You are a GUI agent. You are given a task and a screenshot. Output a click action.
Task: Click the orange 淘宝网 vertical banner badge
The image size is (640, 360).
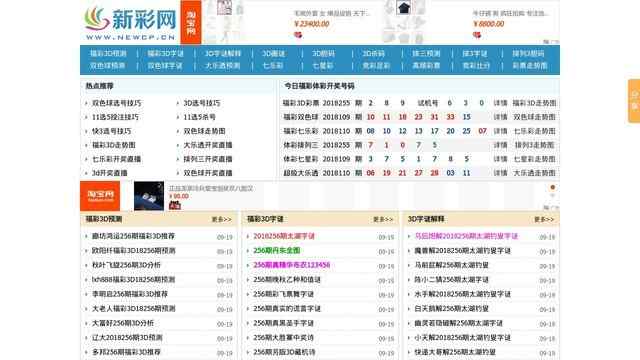pyautogui.click(x=191, y=22)
